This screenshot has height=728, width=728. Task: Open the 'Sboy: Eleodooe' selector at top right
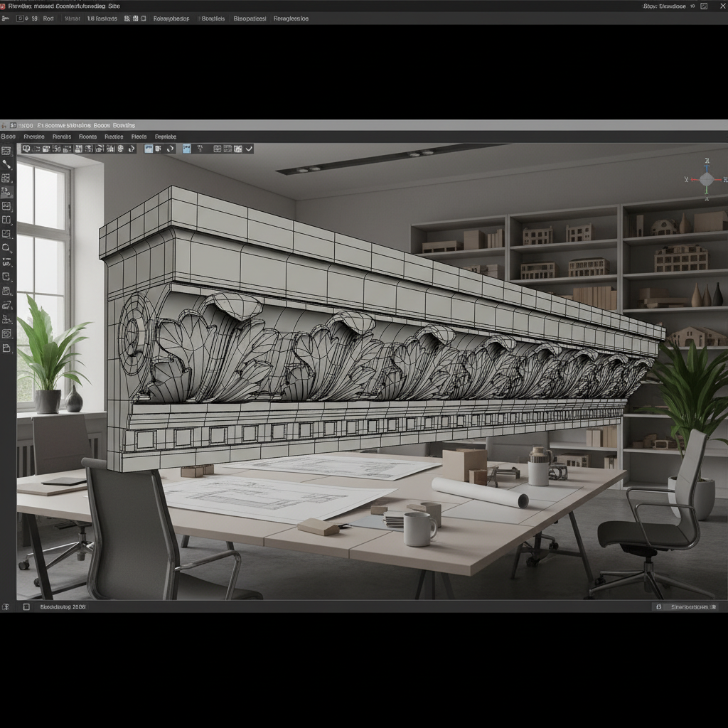click(x=665, y=6)
